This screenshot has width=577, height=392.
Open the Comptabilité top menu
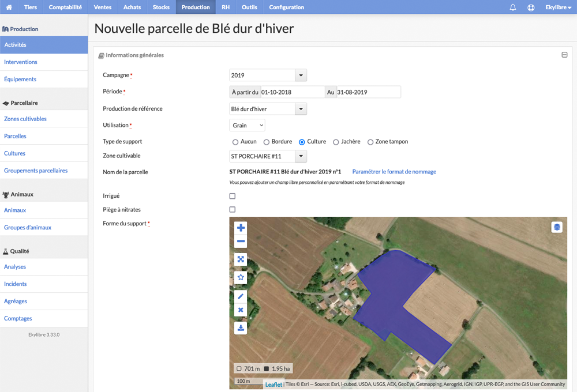(65, 7)
